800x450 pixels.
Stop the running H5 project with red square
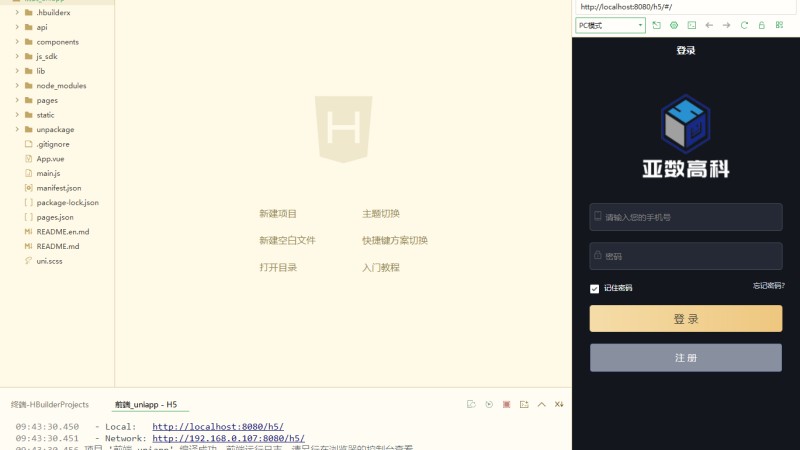[x=507, y=404]
